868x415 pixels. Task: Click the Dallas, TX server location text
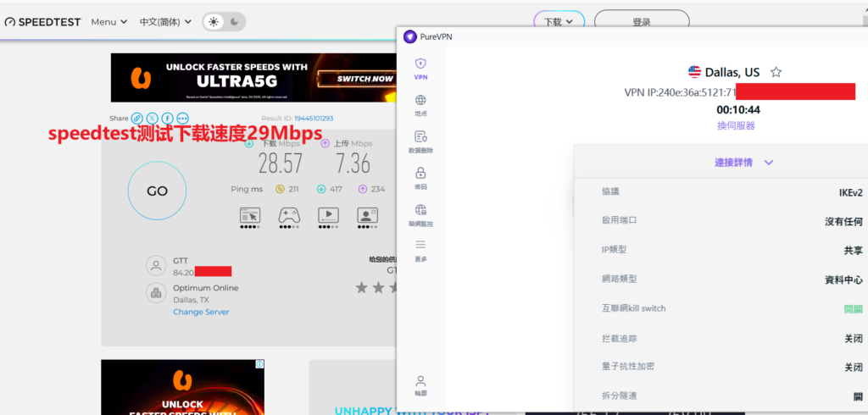coord(191,300)
